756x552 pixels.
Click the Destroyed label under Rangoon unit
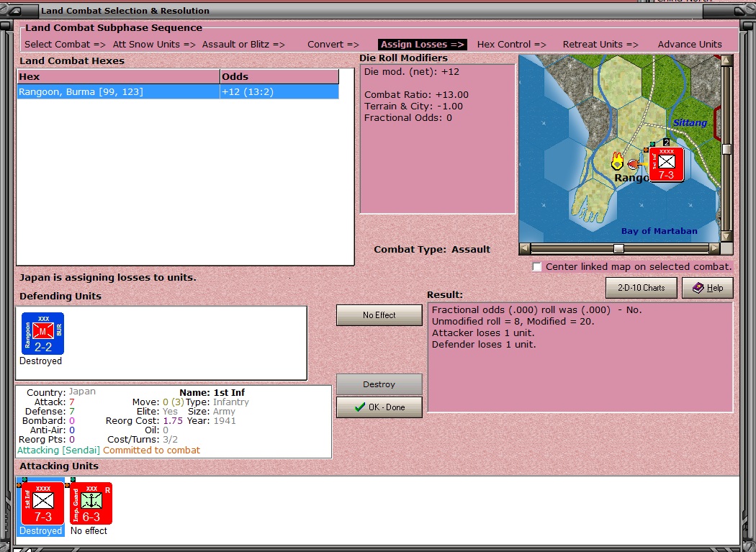pos(41,361)
